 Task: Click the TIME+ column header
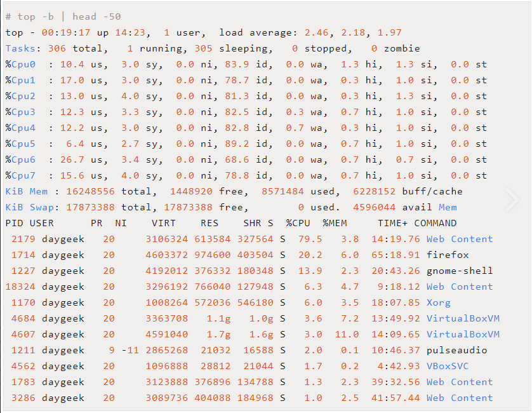(x=392, y=223)
